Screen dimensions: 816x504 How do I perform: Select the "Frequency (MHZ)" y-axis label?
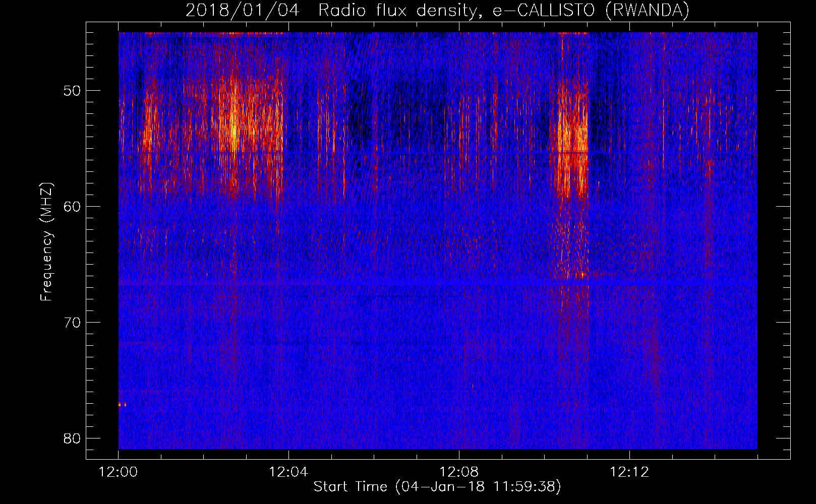point(46,242)
